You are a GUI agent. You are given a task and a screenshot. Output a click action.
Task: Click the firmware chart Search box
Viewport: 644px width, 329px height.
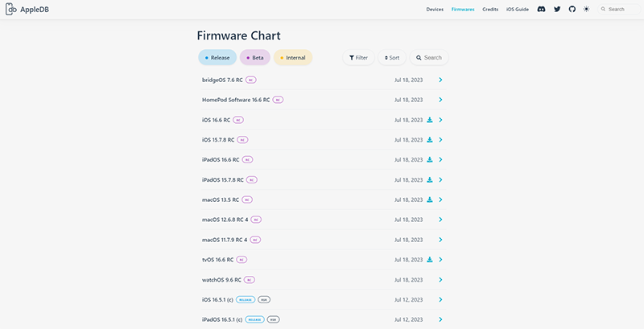429,57
